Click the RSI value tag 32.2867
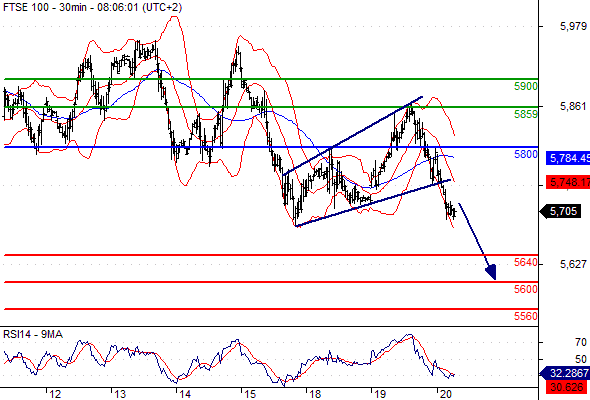Viewport: 590px width, 400px height. (565, 373)
